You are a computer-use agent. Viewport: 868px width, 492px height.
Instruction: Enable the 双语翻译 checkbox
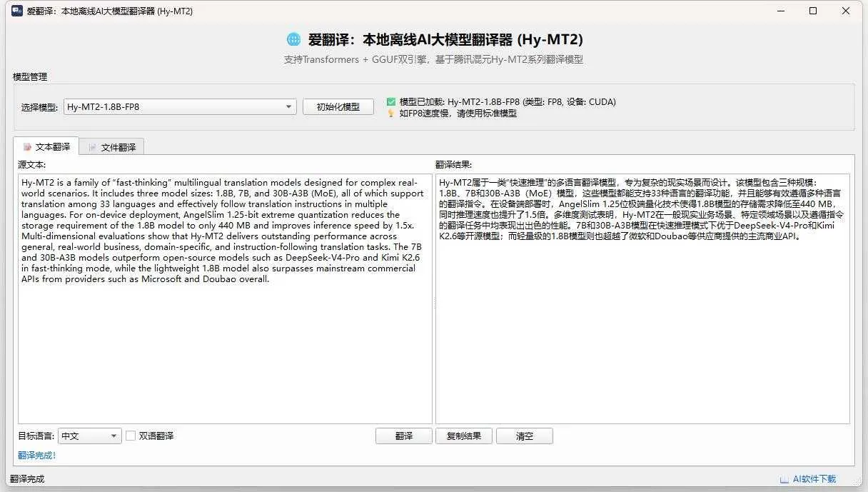point(131,436)
